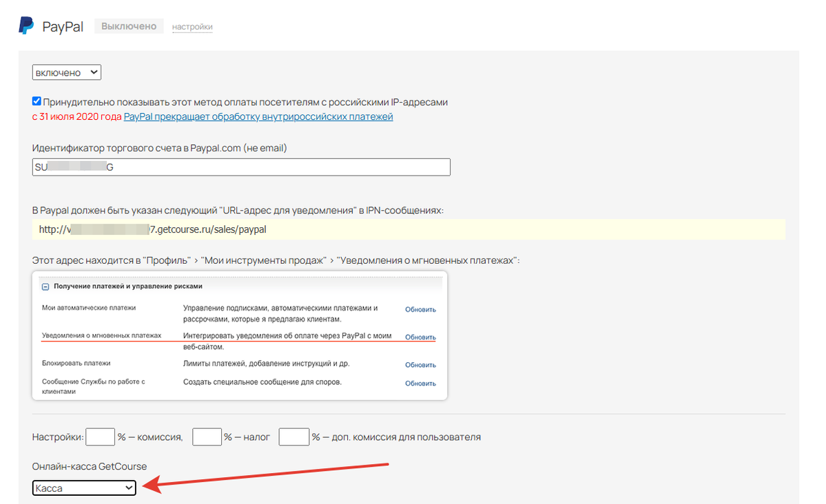This screenshot has width=826, height=504.
Task: Open the настройки link next to PayPal
Action: click(x=192, y=27)
